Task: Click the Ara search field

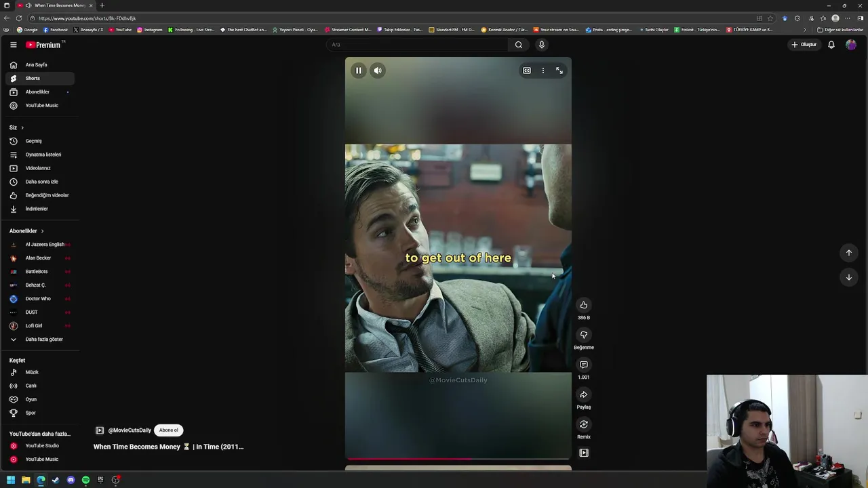Action: coord(417,45)
